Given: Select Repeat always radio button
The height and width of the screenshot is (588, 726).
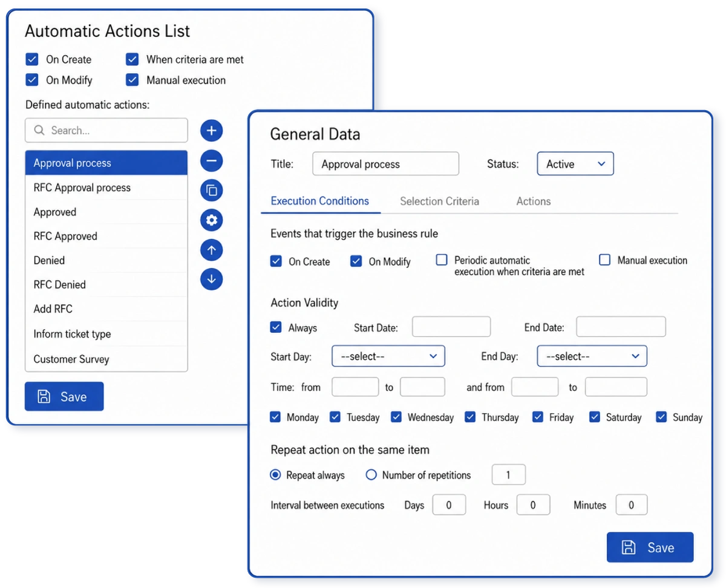Looking at the screenshot, I should [x=275, y=475].
